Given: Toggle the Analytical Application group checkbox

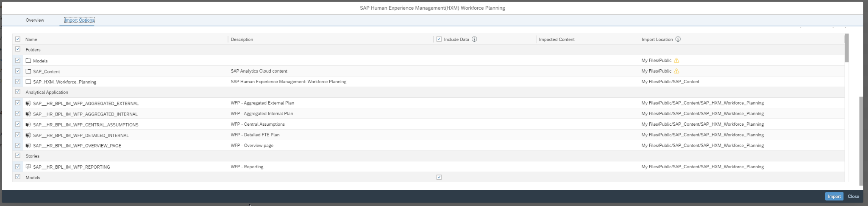Looking at the screenshot, I should point(18,92).
